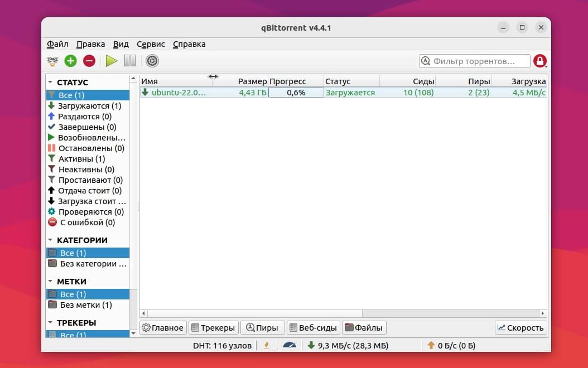Filter by Отдача стоит (0)

pos(88,190)
